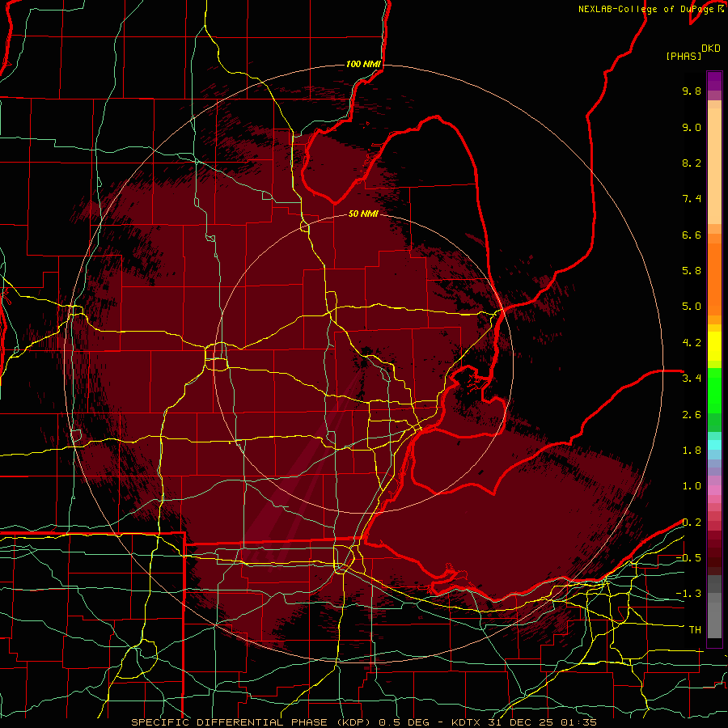The height and width of the screenshot is (728, 728).
Task: Click the TH threshold legend label
Action: click(695, 630)
